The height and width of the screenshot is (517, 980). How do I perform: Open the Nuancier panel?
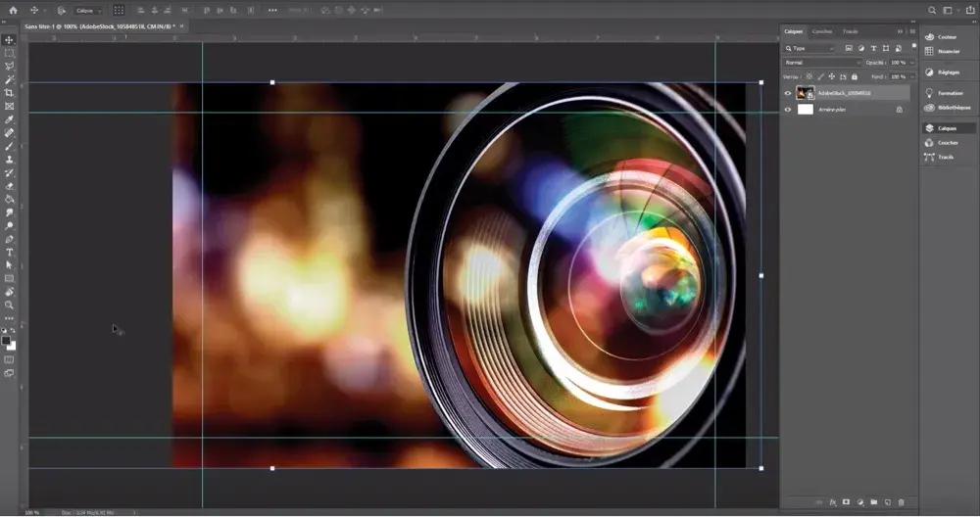947,51
